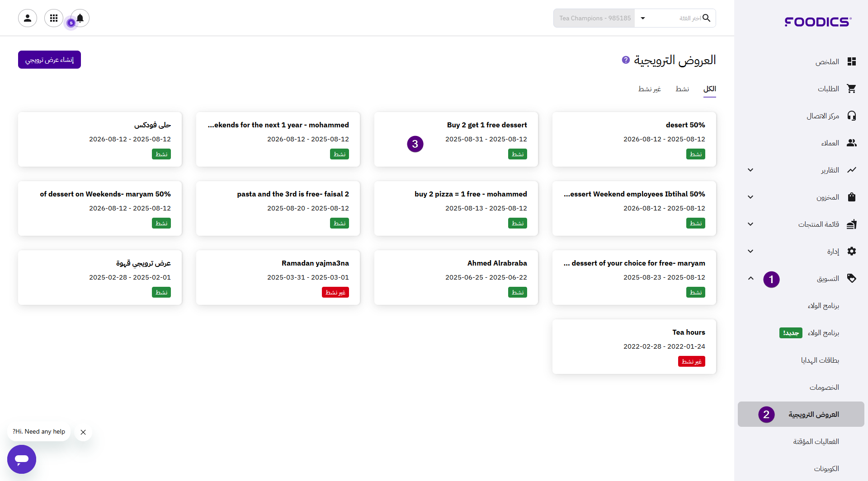Open the notifications bell
The width and height of the screenshot is (868, 481).
tap(80, 18)
